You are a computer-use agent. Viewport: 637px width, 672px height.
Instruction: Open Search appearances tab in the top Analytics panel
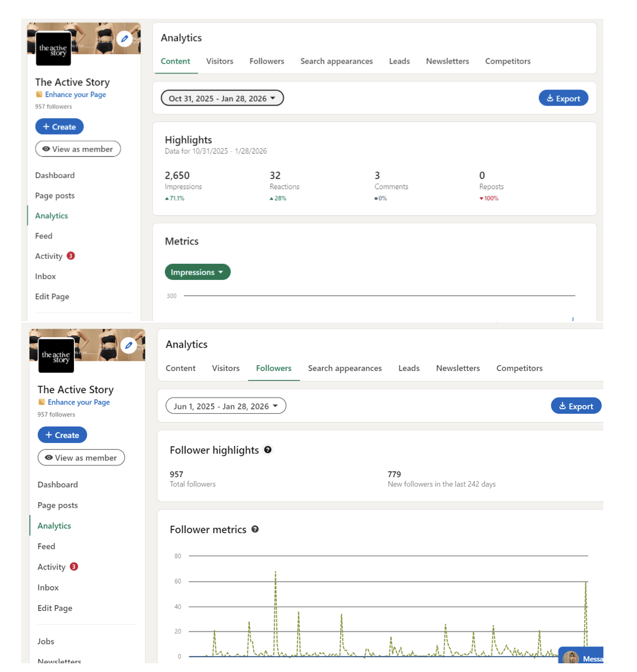point(337,61)
